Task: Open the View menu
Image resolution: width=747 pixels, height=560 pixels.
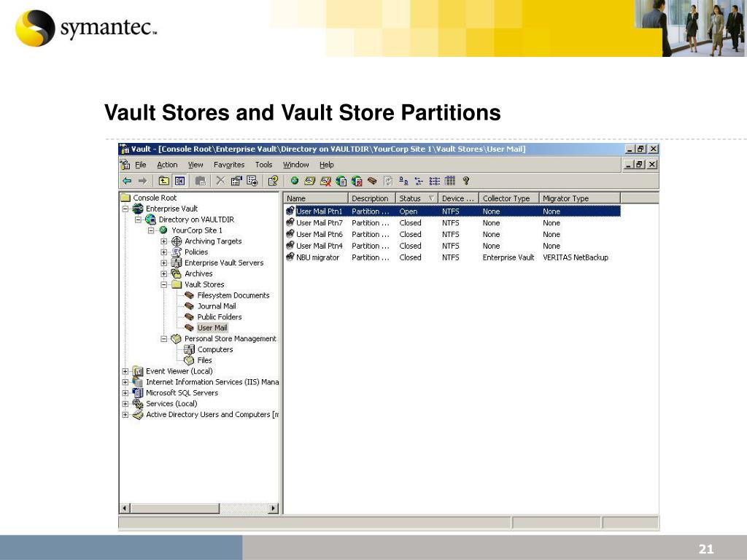Action: click(x=196, y=165)
